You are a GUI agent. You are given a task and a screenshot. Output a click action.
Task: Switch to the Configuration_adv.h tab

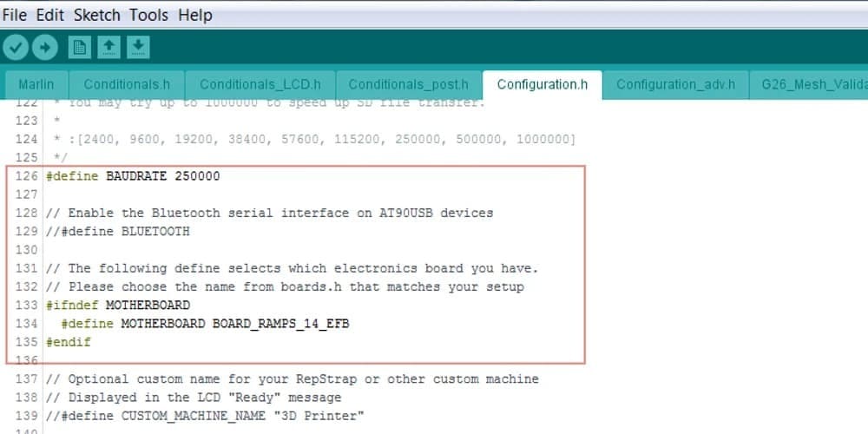(x=676, y=85)
